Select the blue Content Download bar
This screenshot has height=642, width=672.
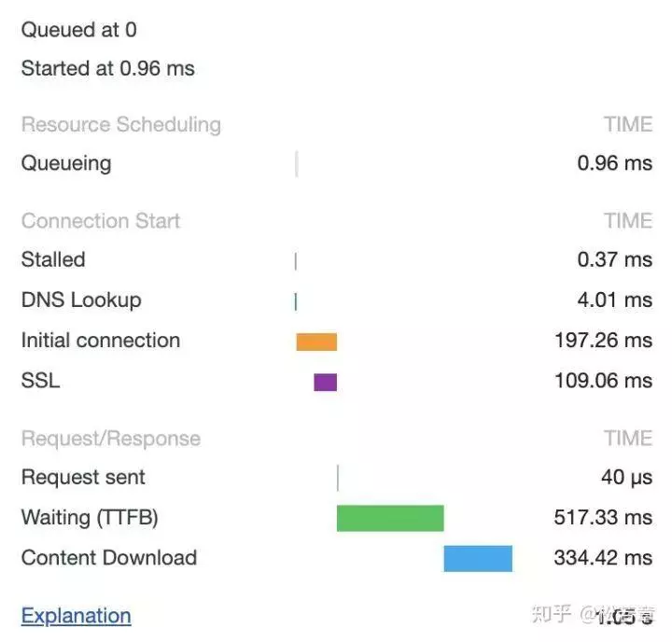[478, 558]
